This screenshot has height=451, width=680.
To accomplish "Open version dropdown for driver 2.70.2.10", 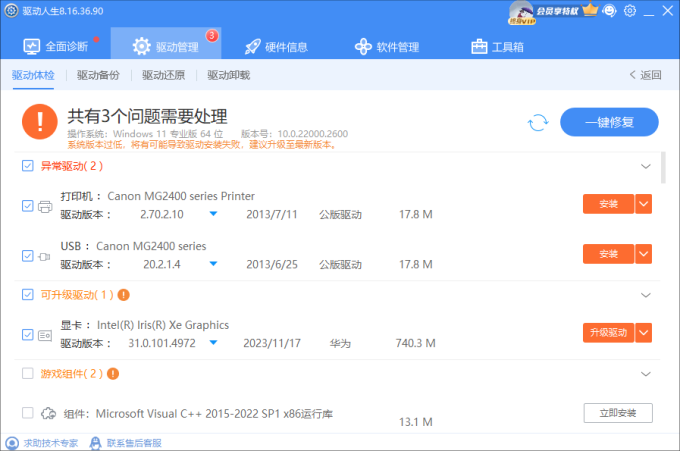I will click(213, 213).
